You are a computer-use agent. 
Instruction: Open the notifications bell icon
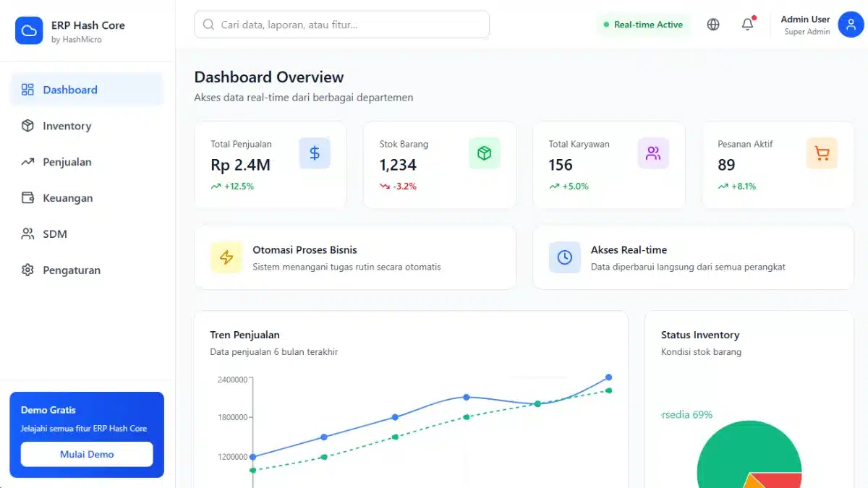(x=747, y=25)
